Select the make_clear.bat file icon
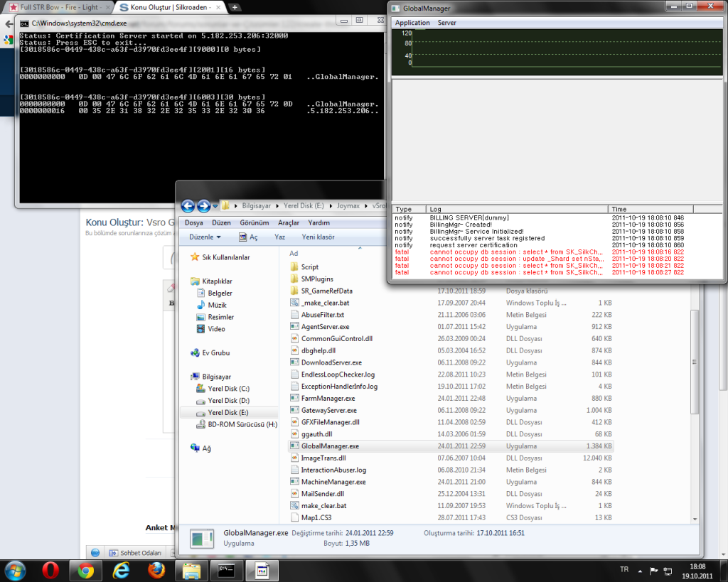 point(294,506)
